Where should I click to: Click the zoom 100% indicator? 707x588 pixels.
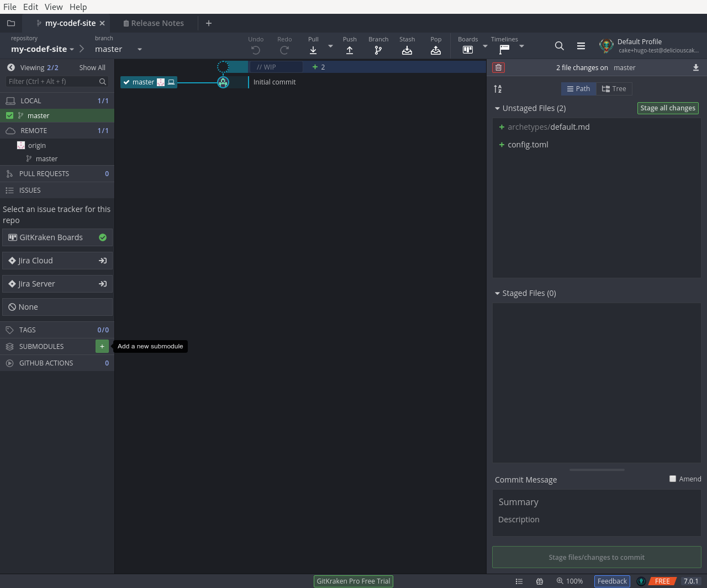coord(569,581)
